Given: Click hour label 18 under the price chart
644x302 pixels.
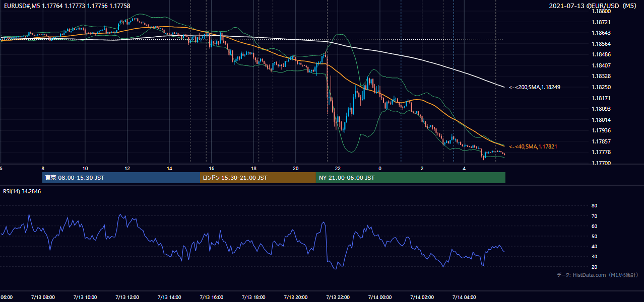Looking at the screenshot, I should [x=253, y=168].
